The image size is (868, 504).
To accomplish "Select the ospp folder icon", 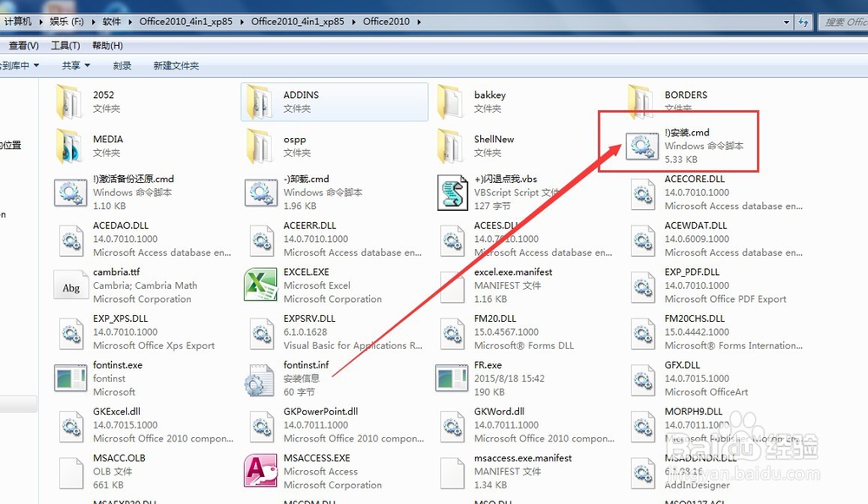I will point(259,146).
